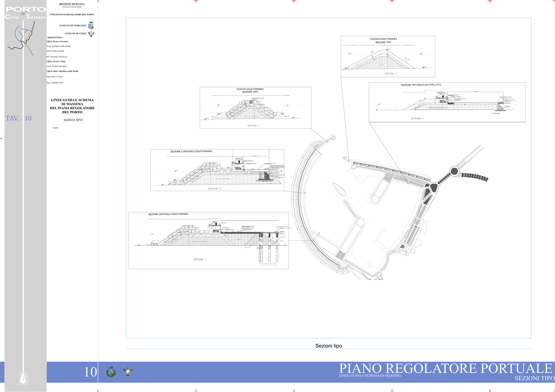Click the 'DATA' label
Viewport: 555px width, 392px height.
(55, 128)
